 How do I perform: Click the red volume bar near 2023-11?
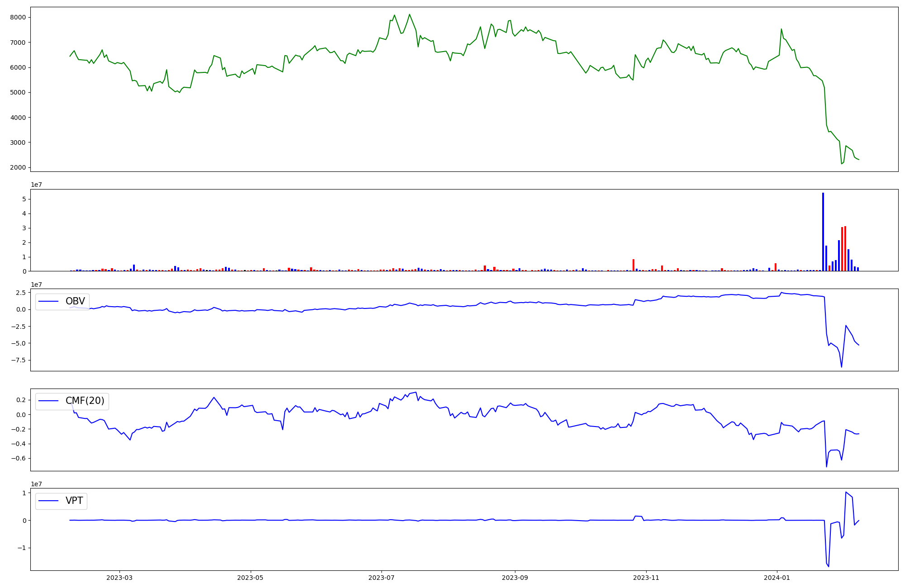pyautogui.click(x=633, y=266)
